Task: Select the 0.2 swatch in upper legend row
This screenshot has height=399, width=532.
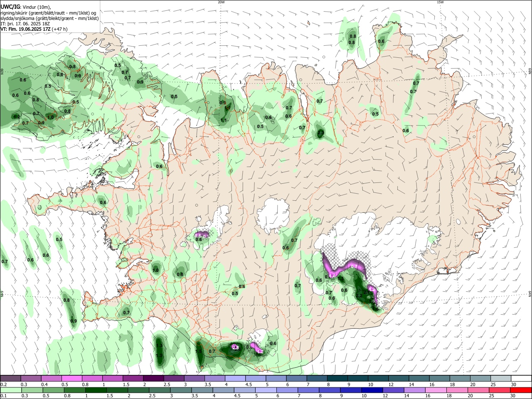Action: coord(11,378)
